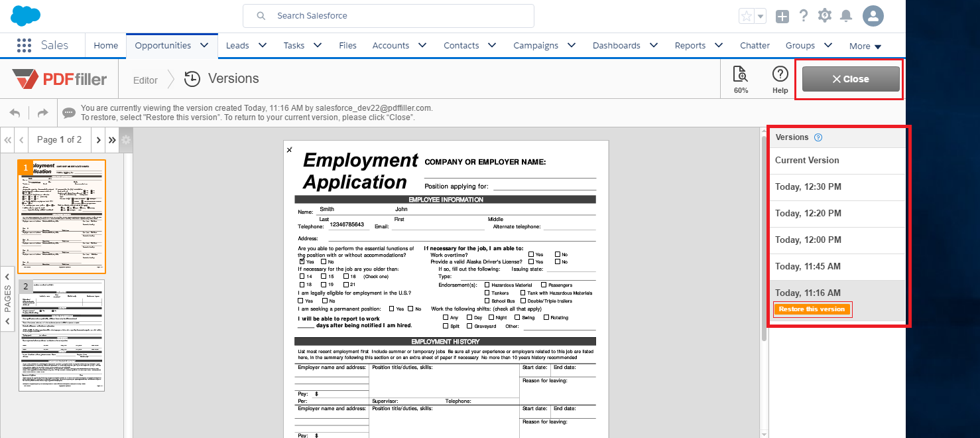Click the global actions plus icon
Screen dimensions: 980x438
click(x=782, y=16)
